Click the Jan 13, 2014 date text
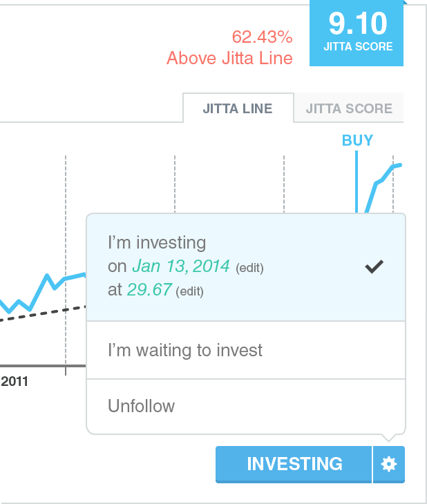This screenshot has height=504, width=427. (181, 266)
